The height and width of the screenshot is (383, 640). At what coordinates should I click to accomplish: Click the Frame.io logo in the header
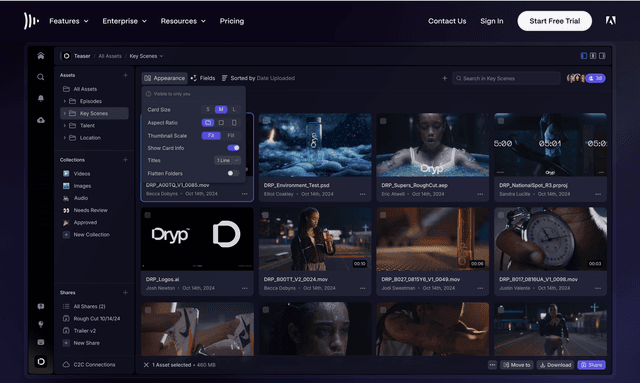click(31, 21)
